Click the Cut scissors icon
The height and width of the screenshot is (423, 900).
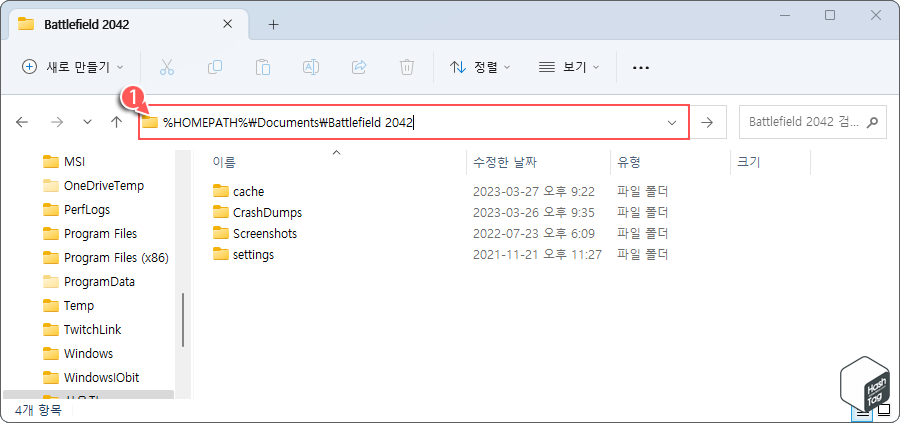pos(166,67)
